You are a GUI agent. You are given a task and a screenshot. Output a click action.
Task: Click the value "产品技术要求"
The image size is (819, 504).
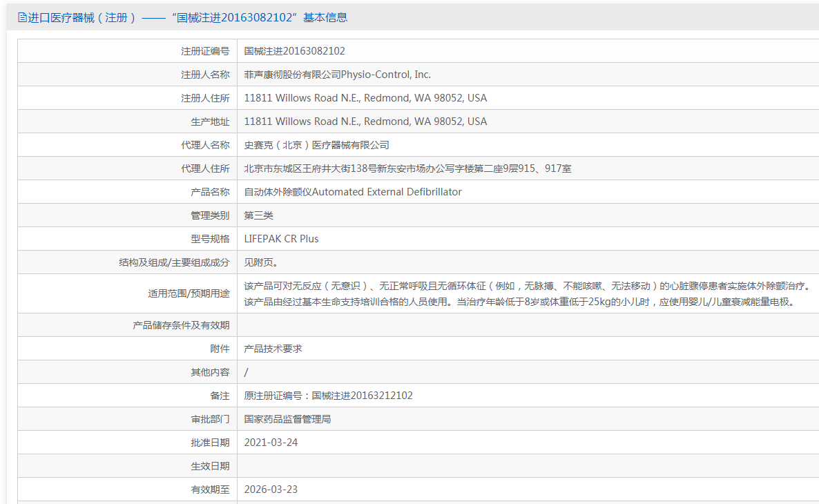tap(273, 349)
